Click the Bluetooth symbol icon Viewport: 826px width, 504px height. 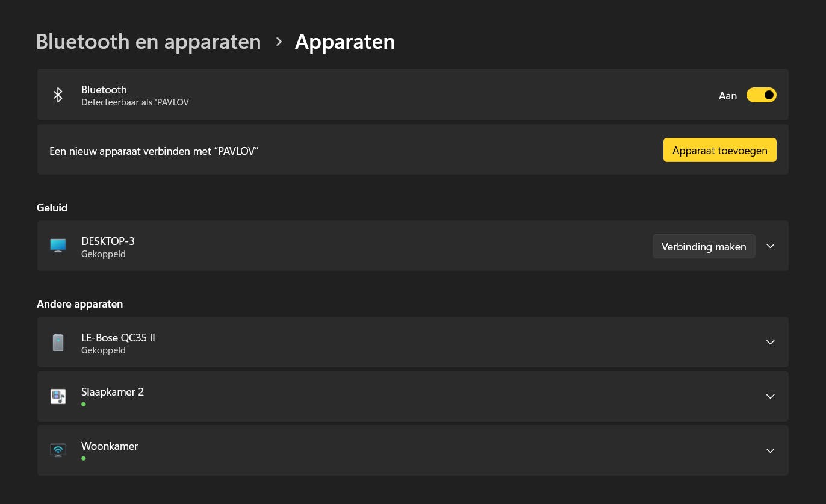point(58,95)
